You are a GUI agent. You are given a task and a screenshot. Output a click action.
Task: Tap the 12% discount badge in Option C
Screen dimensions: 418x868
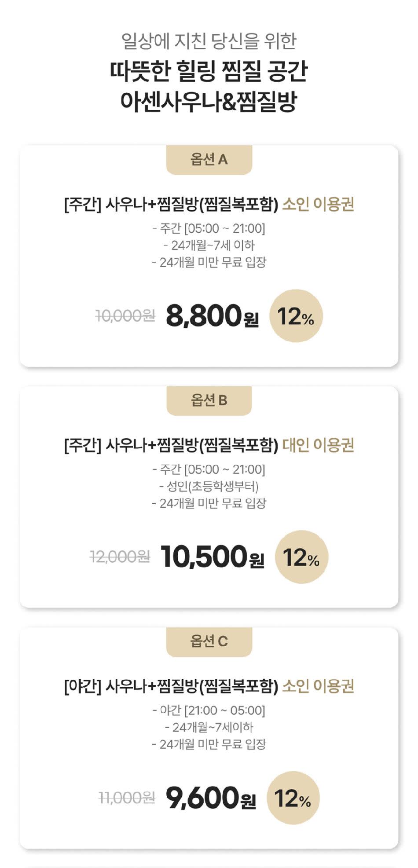[x=293, y=798]
